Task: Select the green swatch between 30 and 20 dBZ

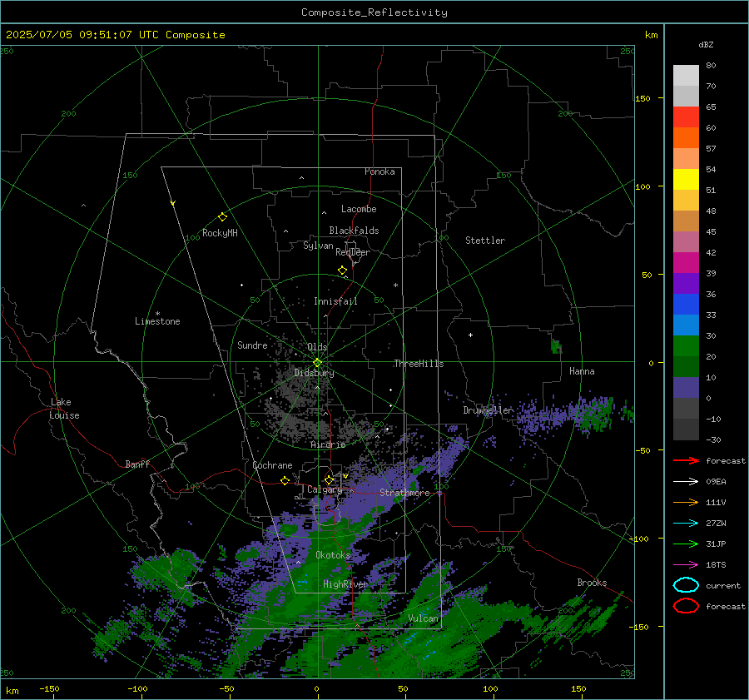Action: (x=686, y=345)
